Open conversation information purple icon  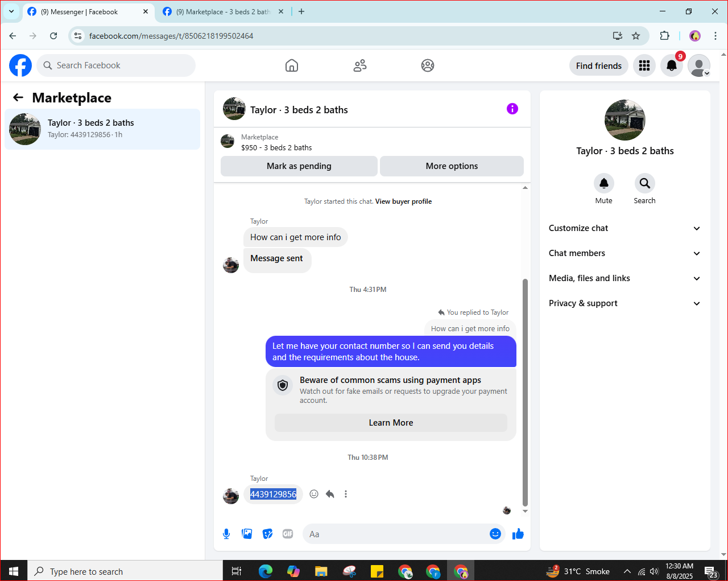512,109
